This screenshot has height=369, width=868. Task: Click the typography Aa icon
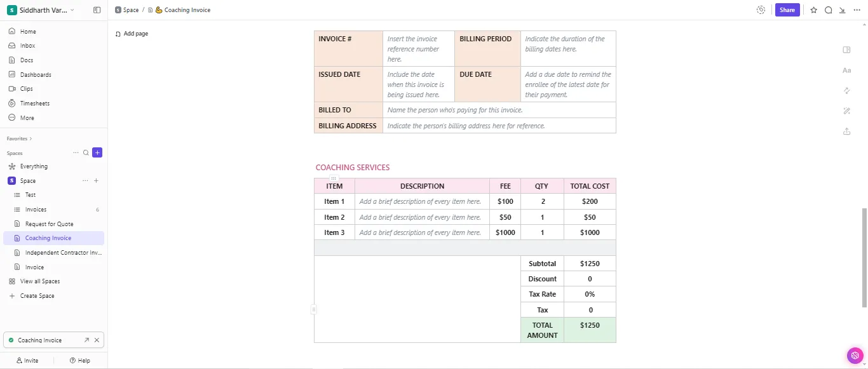pos(846,70)
